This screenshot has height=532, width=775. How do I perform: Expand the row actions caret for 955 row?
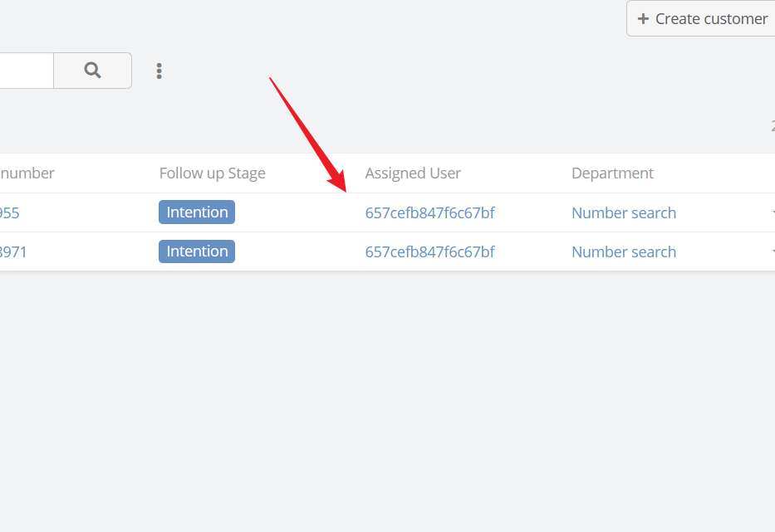[773, 212]
